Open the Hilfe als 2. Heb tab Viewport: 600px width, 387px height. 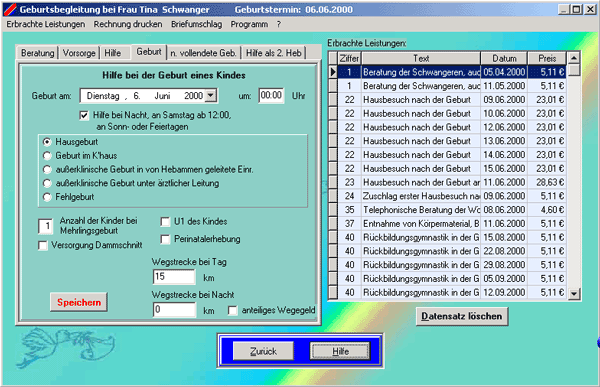pyautogui.click(x=273, y=53)
